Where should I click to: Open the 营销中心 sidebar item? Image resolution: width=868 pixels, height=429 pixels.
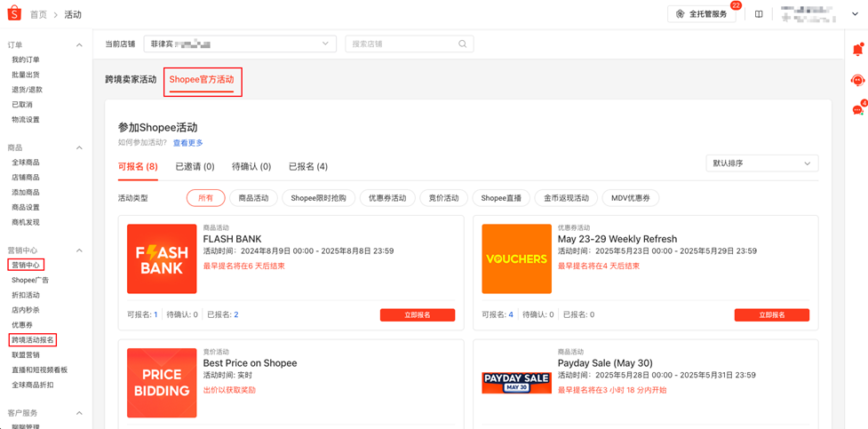(x=26, y=266)
